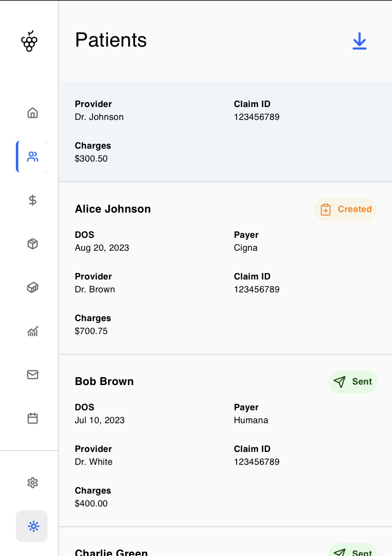
Task: Click Bob Brown's Sent status badge
Action: (352, 382)
